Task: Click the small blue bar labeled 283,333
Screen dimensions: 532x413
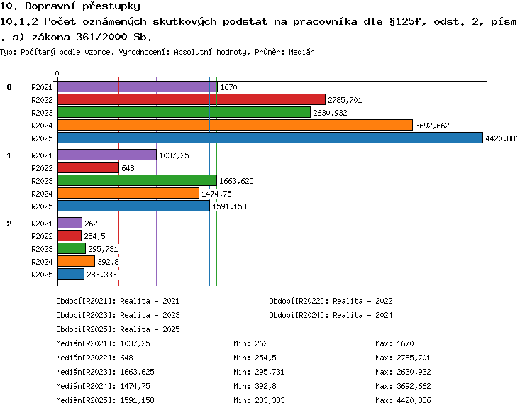Action: [71, 274]
